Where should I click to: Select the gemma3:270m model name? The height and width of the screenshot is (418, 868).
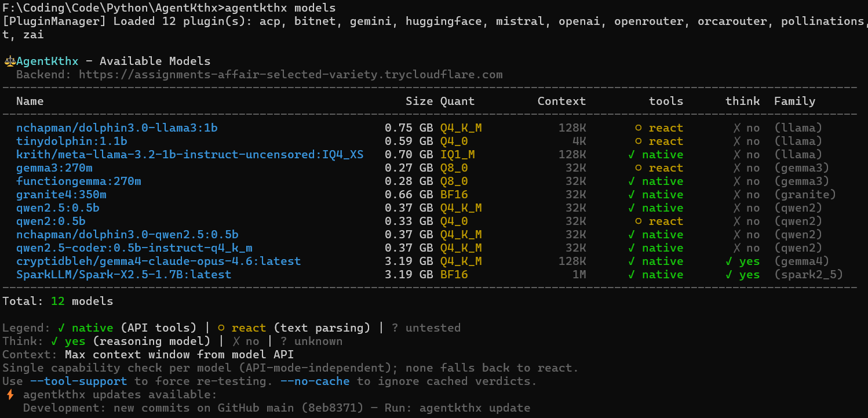[54, 168]
